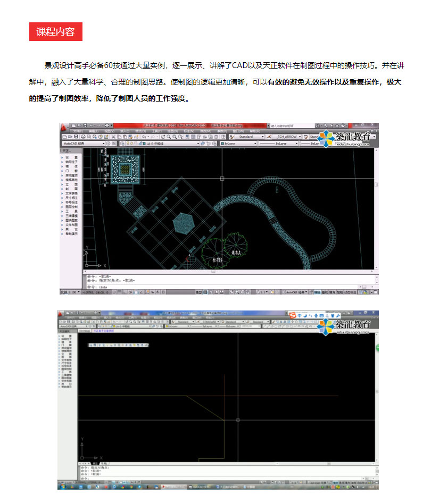Click the Zoom window toolbar icon
The height and width of the screenshot is (504, 431).
pos(175,137)
